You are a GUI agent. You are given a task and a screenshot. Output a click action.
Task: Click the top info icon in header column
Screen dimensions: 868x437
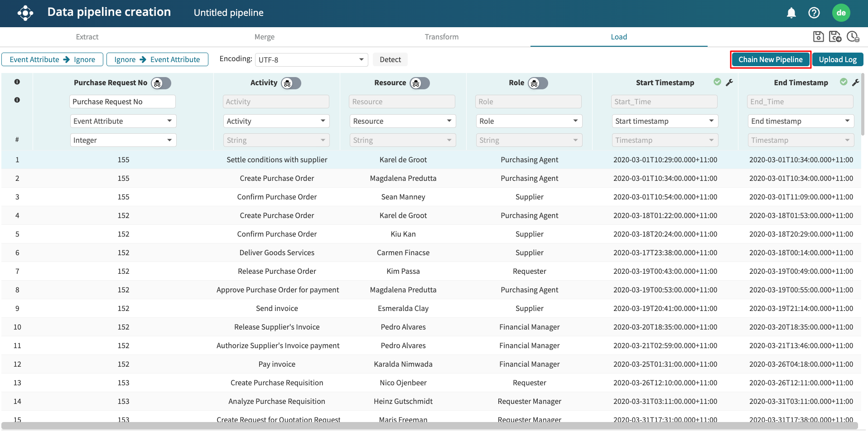pyautogui.click(x=17, y=82)
